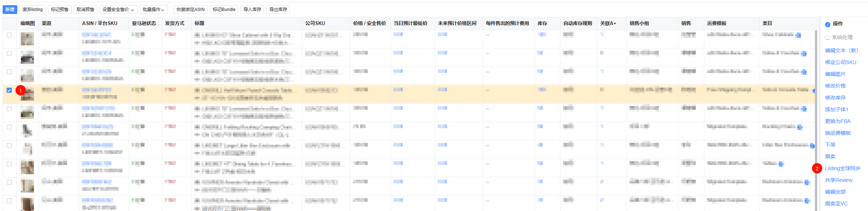Select Listing全球同步 in the operations panel
The width and height of the screenshot is (868, 211).
click(843, 168)
